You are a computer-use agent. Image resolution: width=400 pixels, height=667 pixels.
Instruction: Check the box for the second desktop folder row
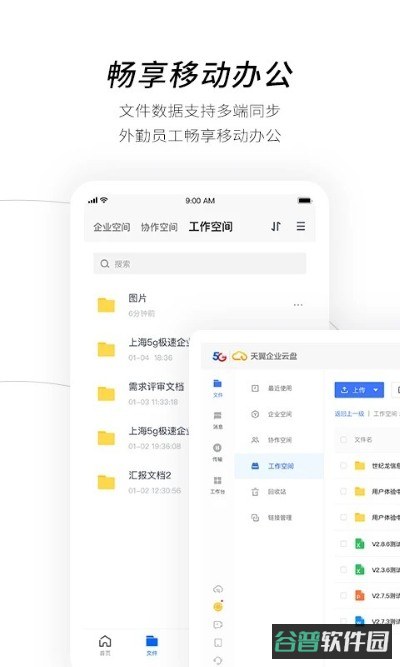[x=343, y=491]
